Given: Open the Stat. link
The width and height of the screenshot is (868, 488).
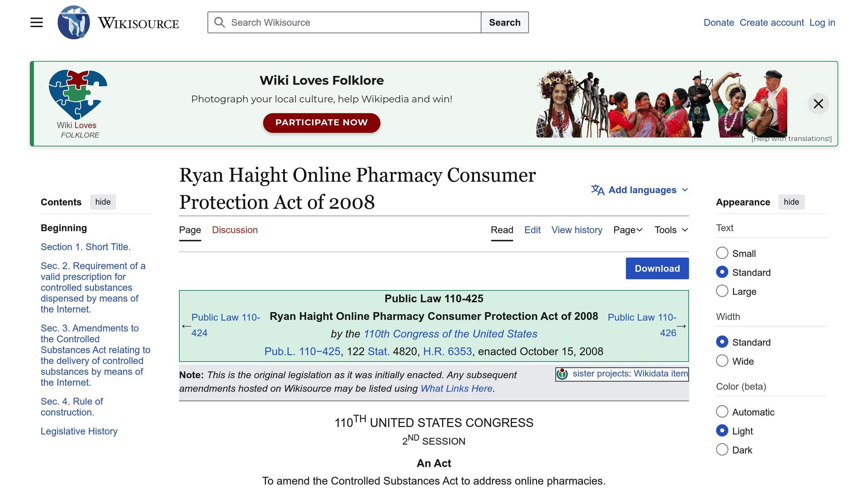Looking at the screenshot, I should [378, 352].
